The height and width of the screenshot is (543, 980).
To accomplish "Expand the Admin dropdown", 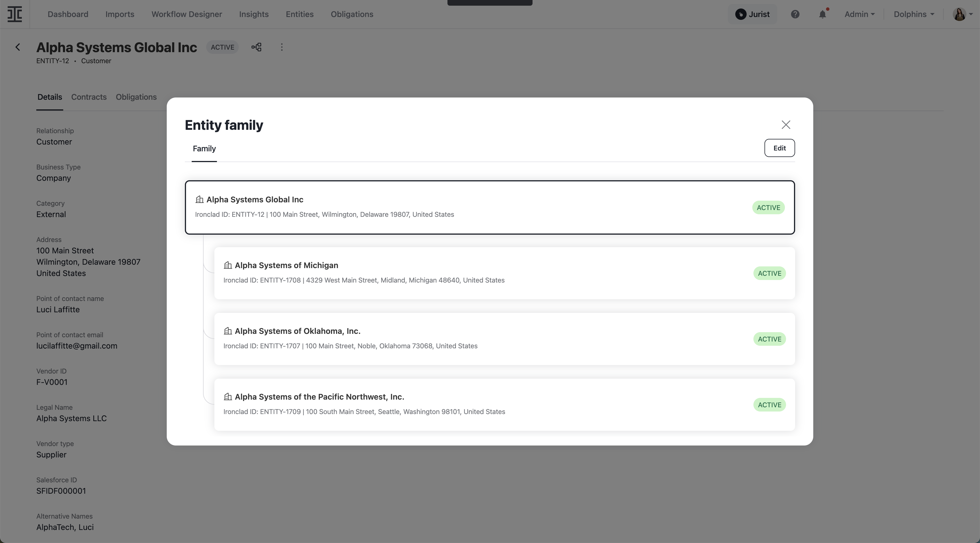I will (860, 14).
